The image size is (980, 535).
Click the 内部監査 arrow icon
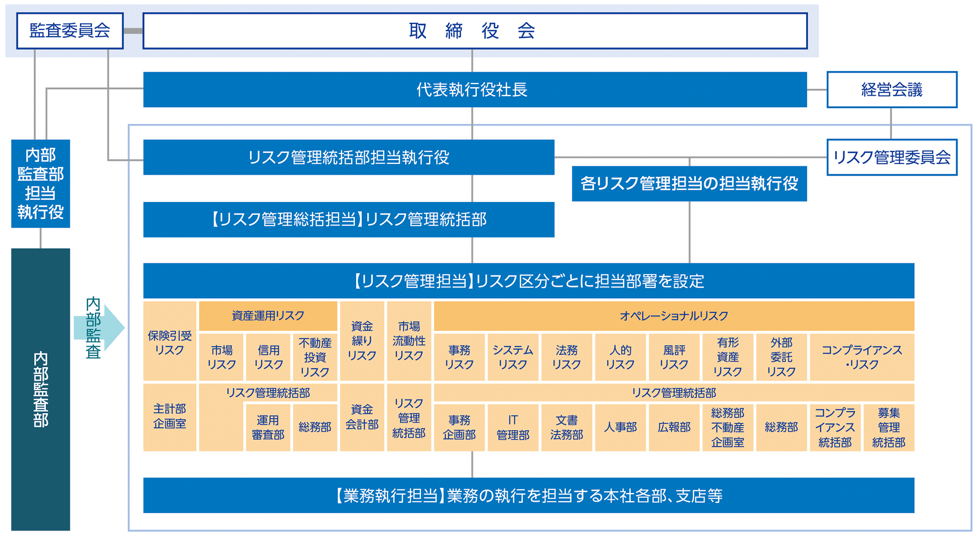(x=98, y=328)
